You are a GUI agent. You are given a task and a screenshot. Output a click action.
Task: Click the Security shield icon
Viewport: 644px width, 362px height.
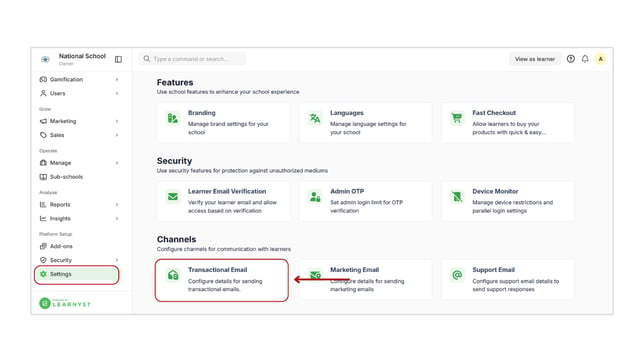pos(43,260)
